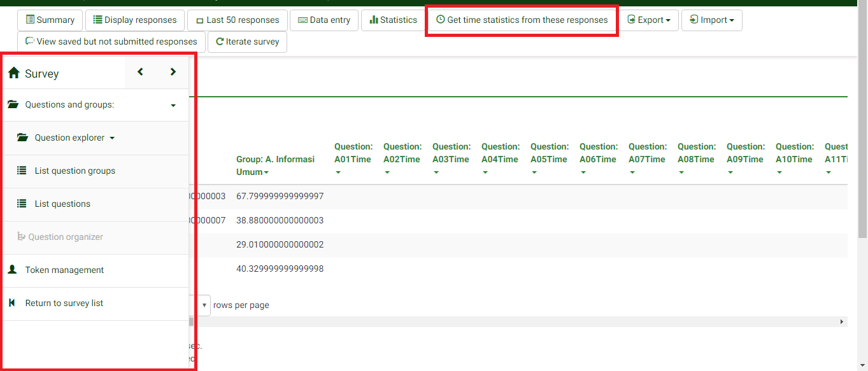Click the horizontal scrollbar right arrow

pos(842,322)
